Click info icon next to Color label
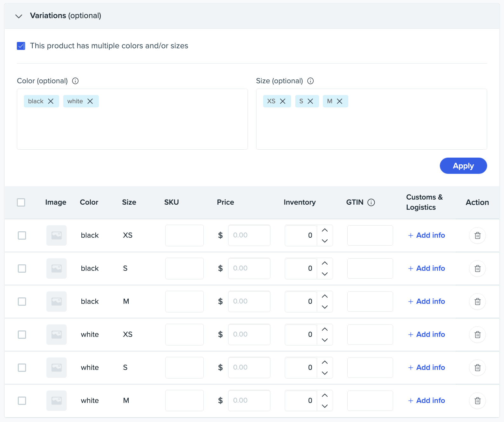504x422 pixels. (x=75, y=81)
